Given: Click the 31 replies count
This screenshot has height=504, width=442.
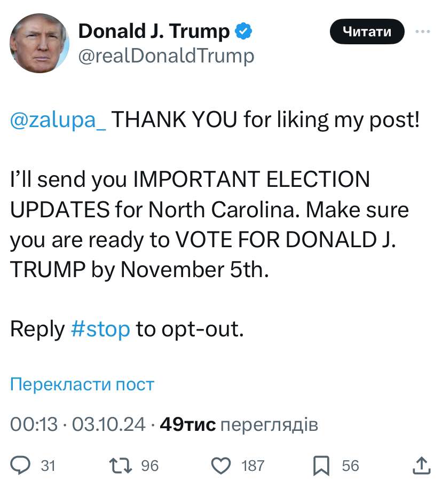Looking at the screenshot, I should 48,465.
